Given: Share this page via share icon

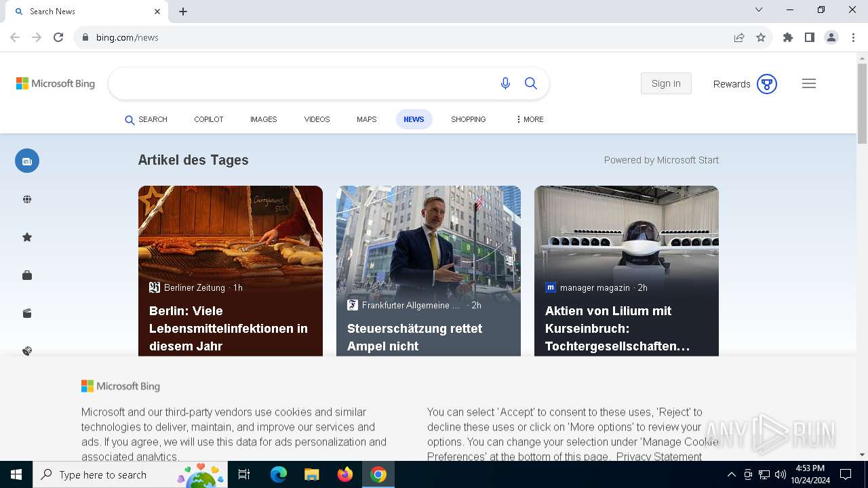Looking at the screenshot, I should [739, 37].
